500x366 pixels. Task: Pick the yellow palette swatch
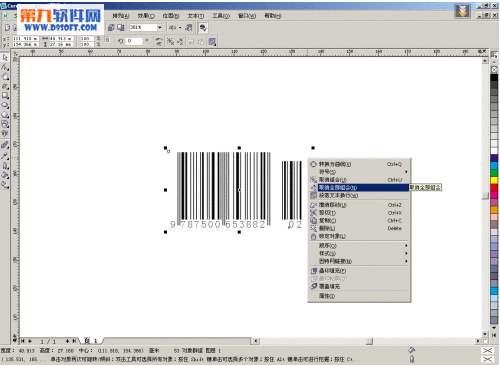[494, 180]
